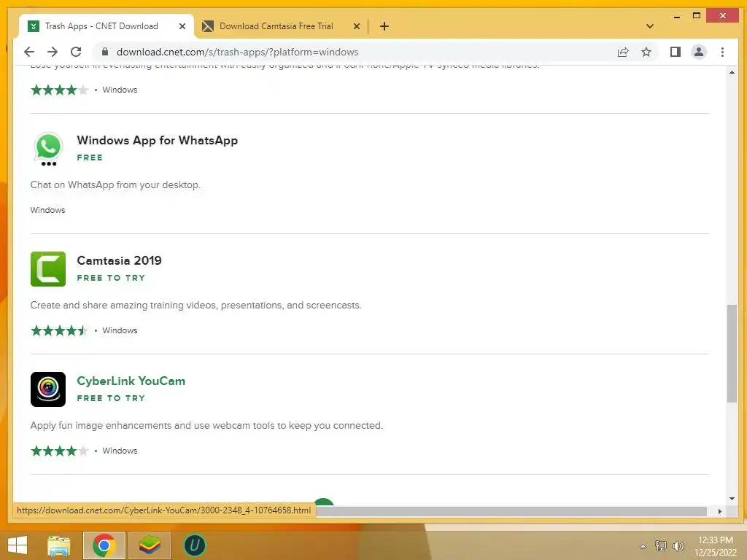
Task: Close the Trash Apps - CNET Download tab
Action: [182, 26]
